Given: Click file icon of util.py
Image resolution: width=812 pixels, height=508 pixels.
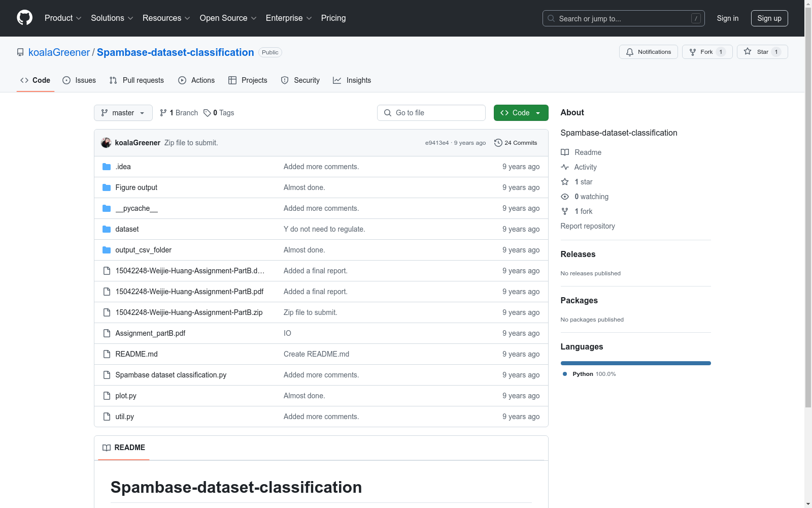Looking at the screenshot, I should (107, 417).
